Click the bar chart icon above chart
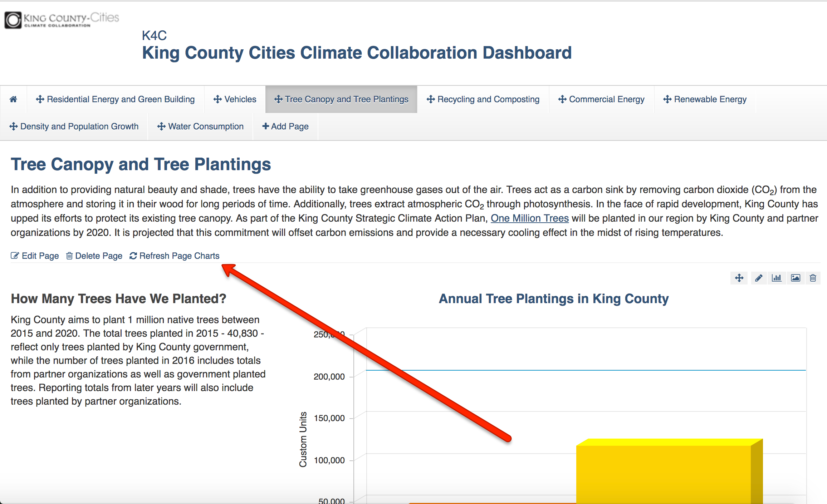 click(x=777, y=278)
